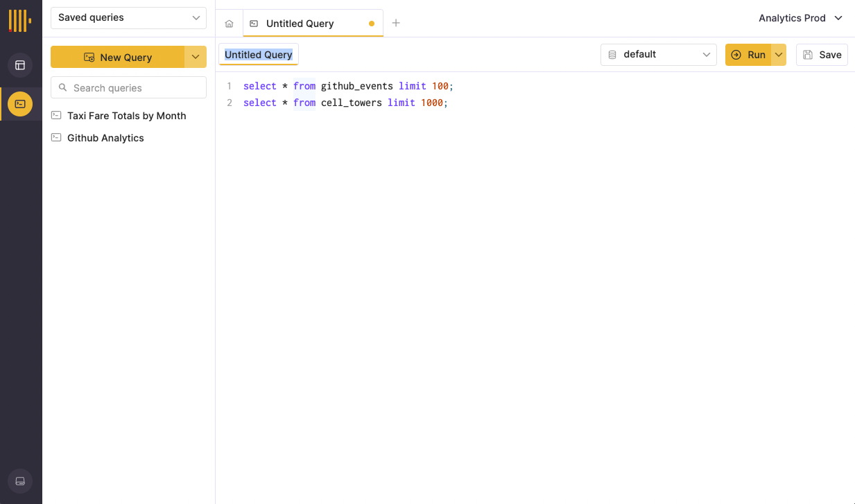
Task: Select the SQL console sidebar icon
Action: point(20,104)
